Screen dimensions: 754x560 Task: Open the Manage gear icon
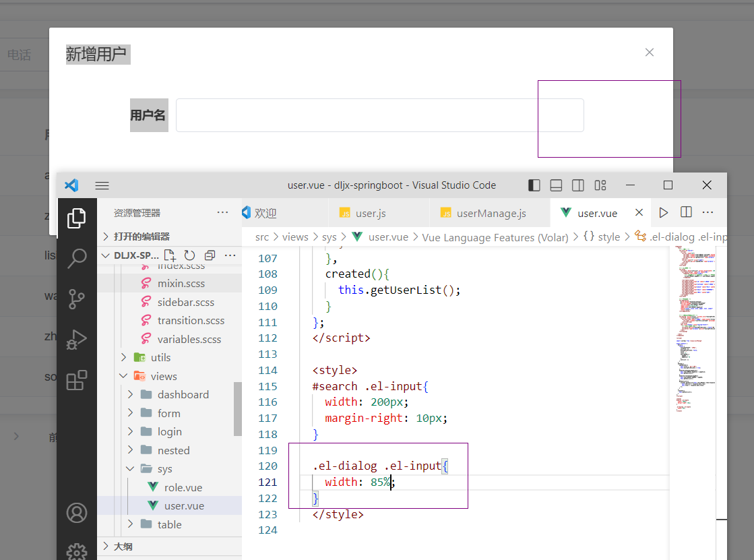[76, 551]
